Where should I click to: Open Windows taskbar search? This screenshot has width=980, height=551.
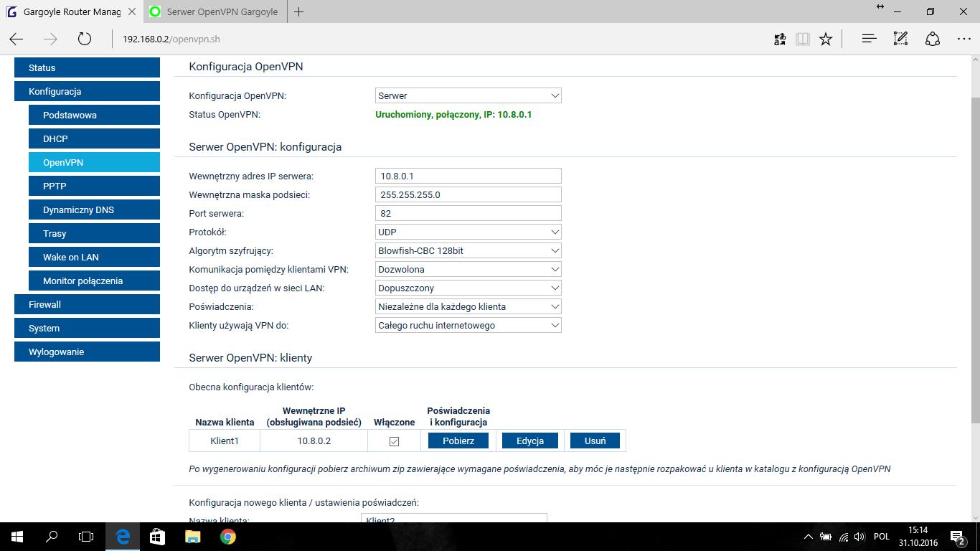52,536
